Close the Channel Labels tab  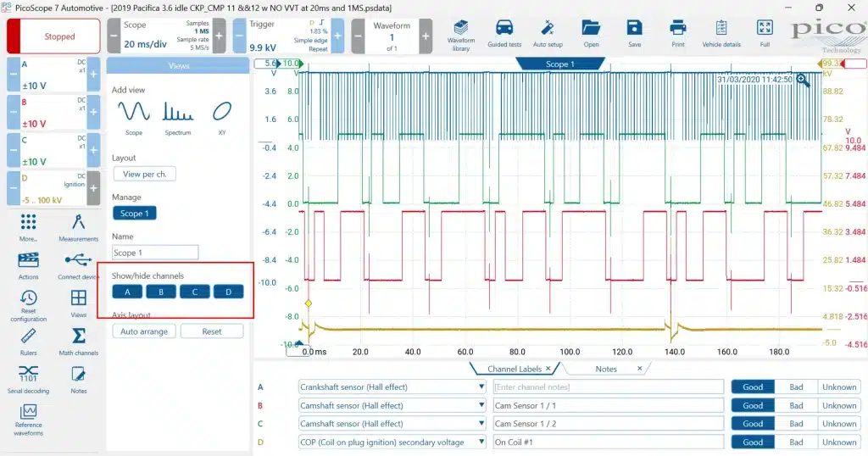(x=548, y=369)
